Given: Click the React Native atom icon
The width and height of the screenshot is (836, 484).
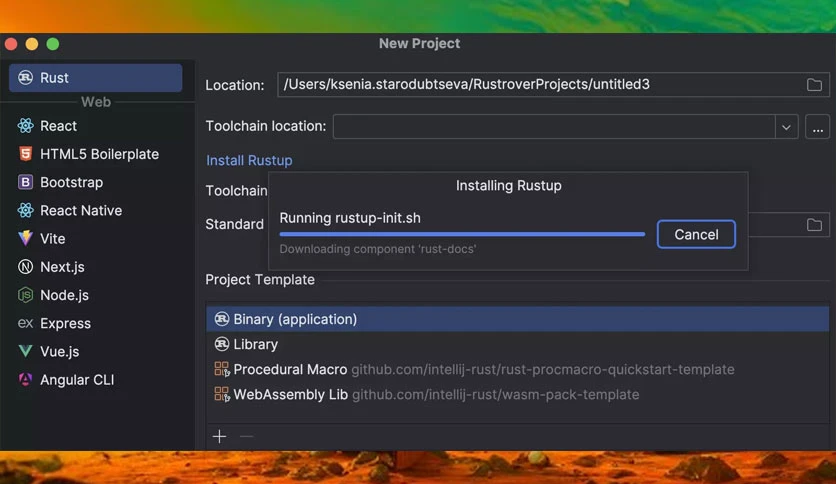Looking at the screenshot, I should click(x=25, y=211).
